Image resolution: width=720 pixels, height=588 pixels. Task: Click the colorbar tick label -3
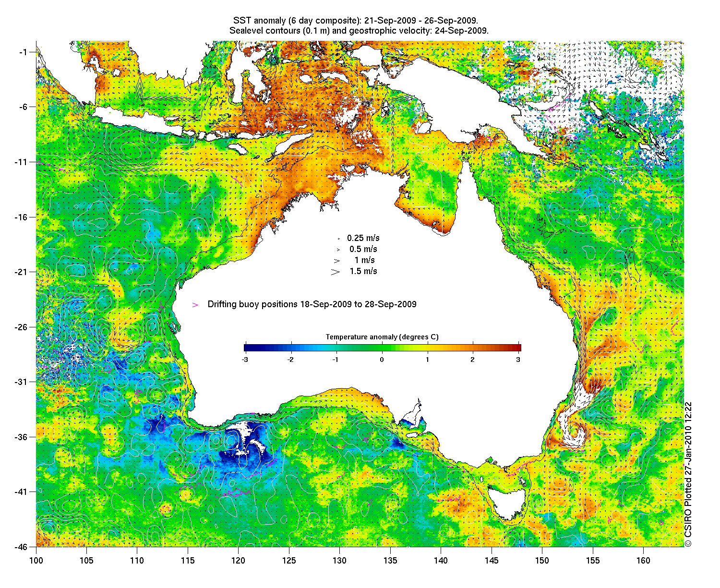pyautogui.click(x=244, y=360)
